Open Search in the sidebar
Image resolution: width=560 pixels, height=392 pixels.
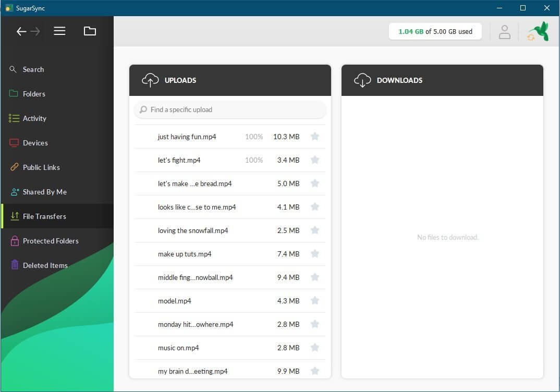(x=57, y=69)
